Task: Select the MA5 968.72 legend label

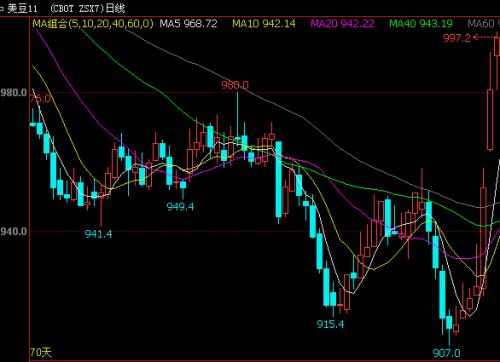Action: [188, 24]
